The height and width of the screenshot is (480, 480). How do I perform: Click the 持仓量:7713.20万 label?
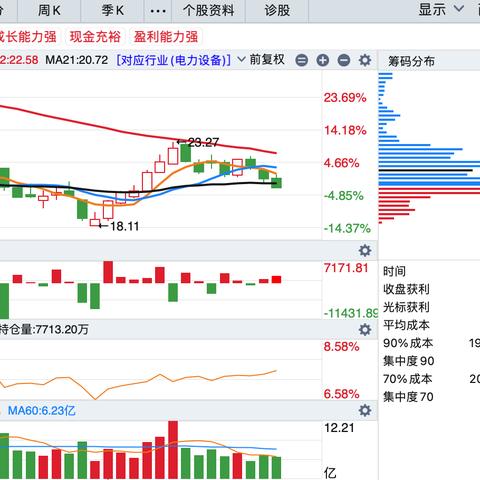44,329
